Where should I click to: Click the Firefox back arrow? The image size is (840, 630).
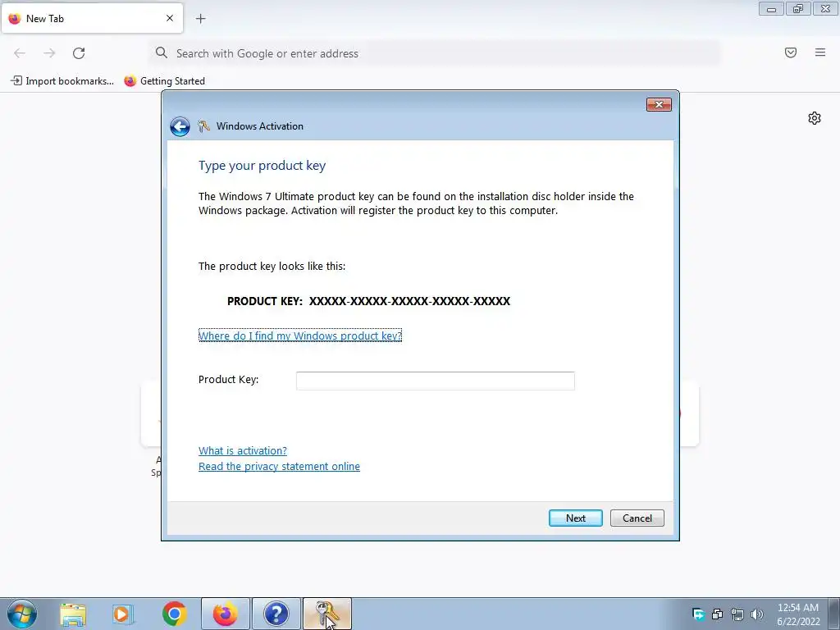coord(20,53)
